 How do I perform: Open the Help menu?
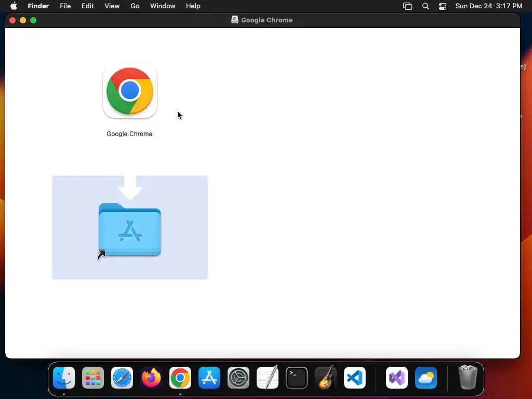pyautogui.click(x=193, y=6)
